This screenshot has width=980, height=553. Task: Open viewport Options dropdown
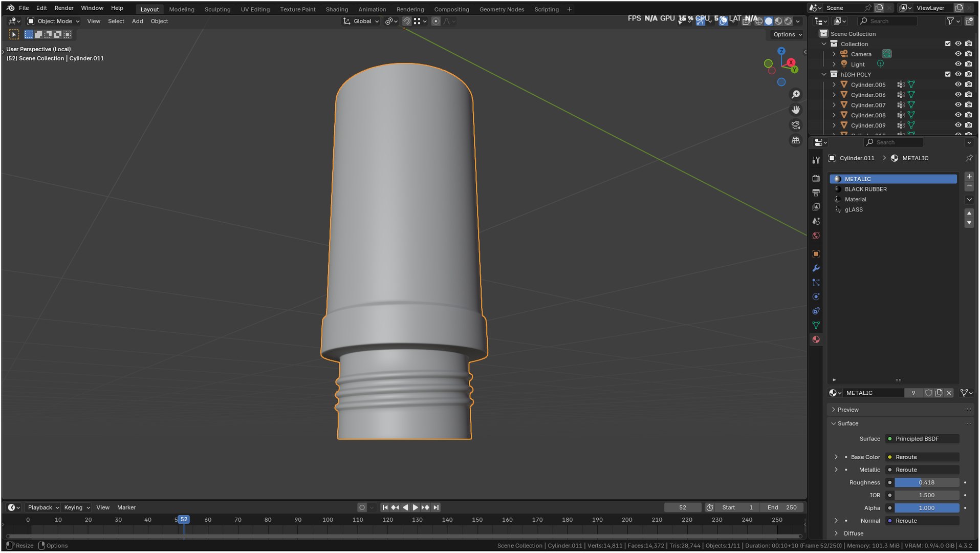pyautogui.click(x=788, y=34)
